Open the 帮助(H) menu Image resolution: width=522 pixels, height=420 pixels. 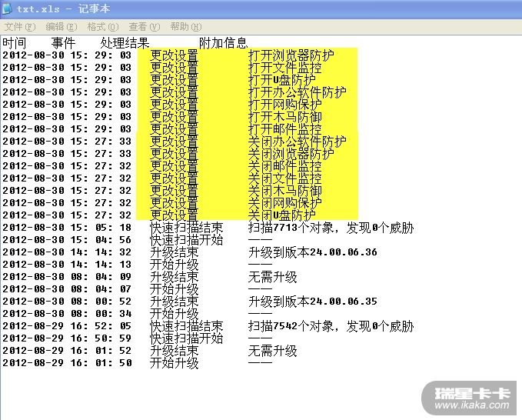[186, 27]
